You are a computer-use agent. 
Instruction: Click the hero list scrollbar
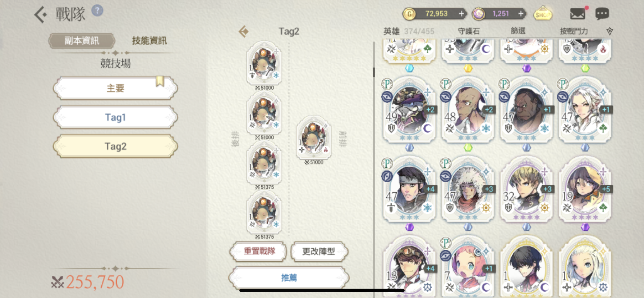click(x=374, y=72)
